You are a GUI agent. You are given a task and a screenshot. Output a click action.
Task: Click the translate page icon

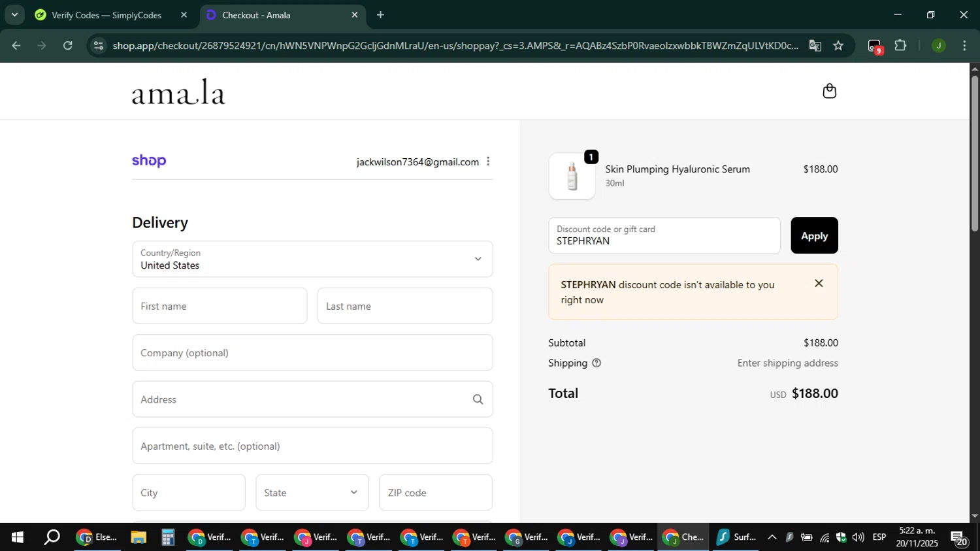[x=815, y=46]
